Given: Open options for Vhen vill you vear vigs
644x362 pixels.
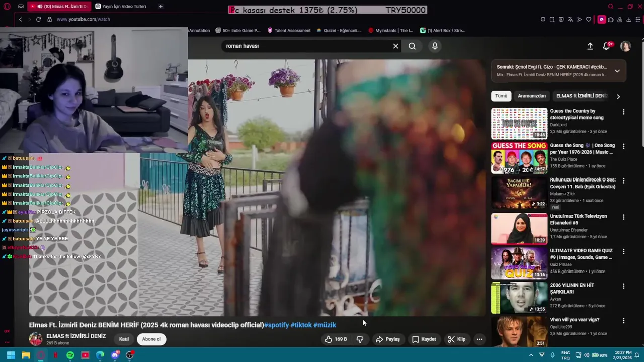Looking at the screenshot, I should (x=624, y=320).
